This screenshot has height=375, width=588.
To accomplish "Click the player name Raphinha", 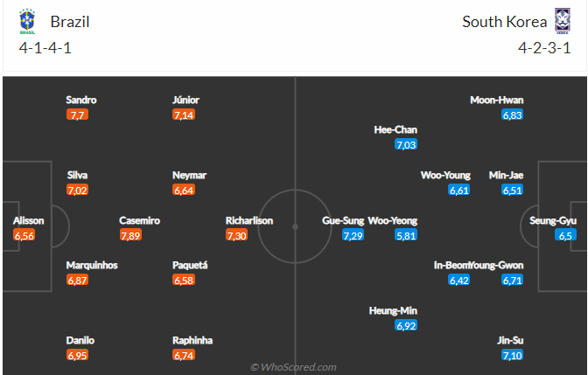I will [192, 340].
